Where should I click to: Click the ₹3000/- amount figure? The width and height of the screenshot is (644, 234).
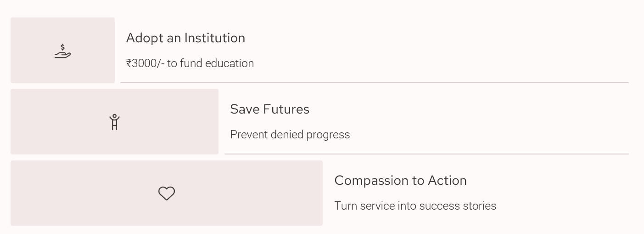(145, 63)
